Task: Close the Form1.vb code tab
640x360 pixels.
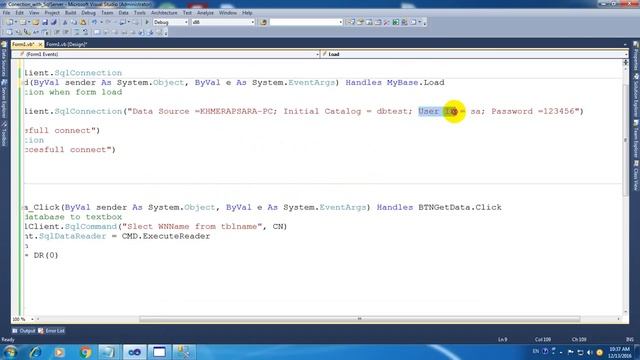Action: pos(40,44)
